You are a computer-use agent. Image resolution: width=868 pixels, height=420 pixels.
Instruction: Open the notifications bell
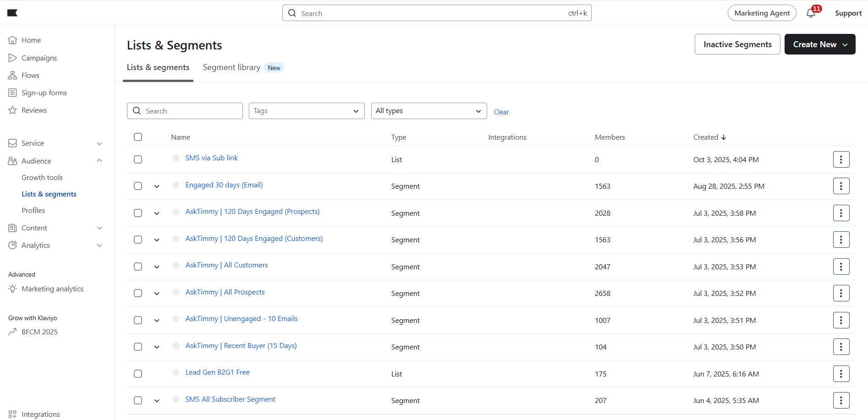coord(811,13)
